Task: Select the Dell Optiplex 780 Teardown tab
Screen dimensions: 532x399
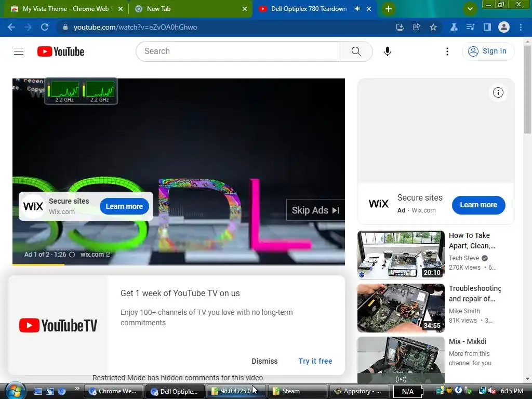Action: coord(309,9)
